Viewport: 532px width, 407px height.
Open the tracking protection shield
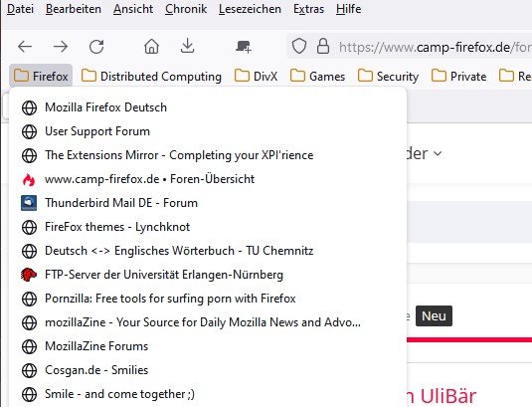tap(299, 46)
